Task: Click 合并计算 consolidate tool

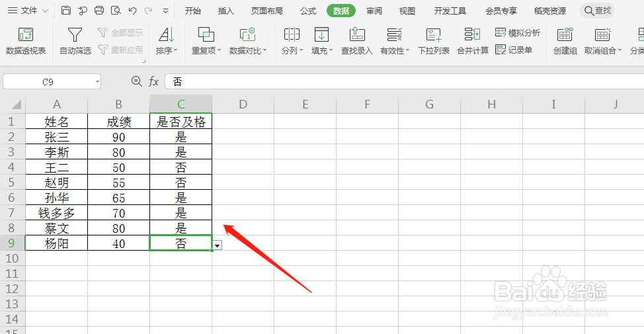Action: [473, 40]
